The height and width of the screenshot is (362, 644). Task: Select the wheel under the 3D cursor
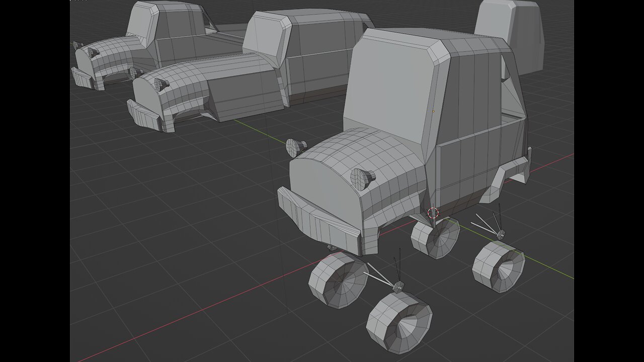[435, 238]
